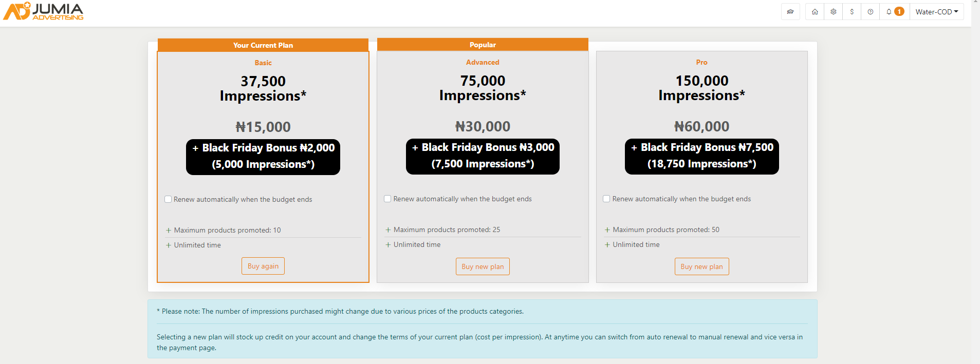Click the Jumia Advertising logo
The image size is (980, 364).
43,11
